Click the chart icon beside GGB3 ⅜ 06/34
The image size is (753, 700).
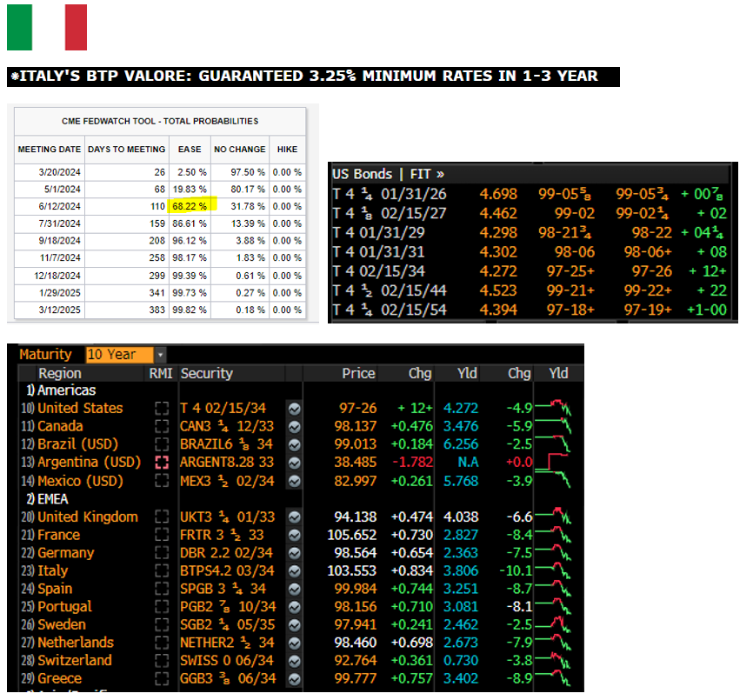point(295,679)
